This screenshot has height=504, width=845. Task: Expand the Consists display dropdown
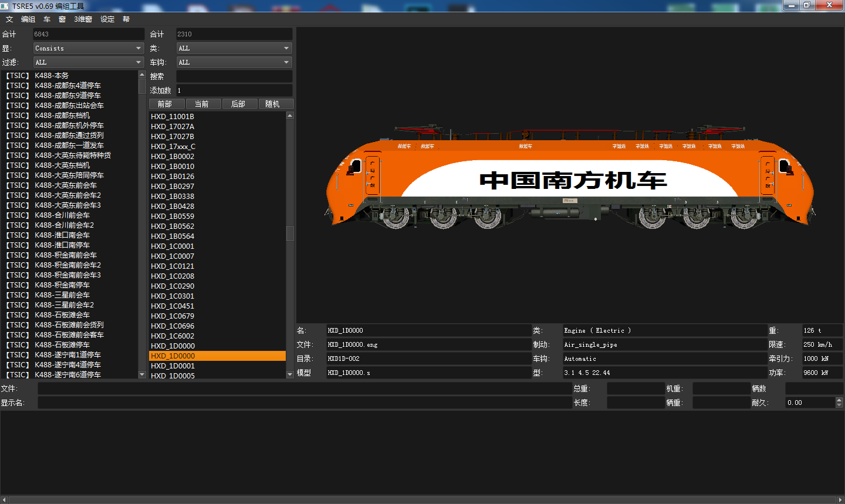(89, 48)
